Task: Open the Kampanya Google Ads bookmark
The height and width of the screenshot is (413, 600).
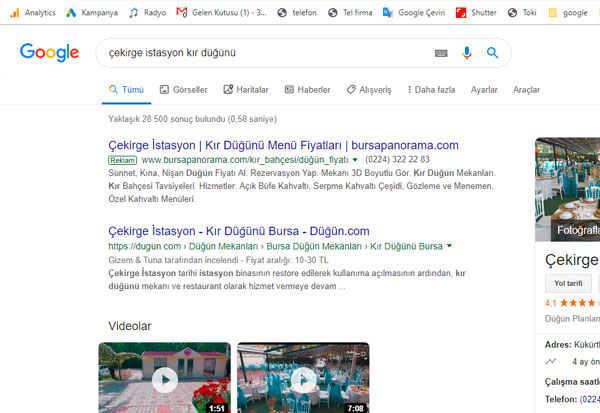Action: [92, 13]
